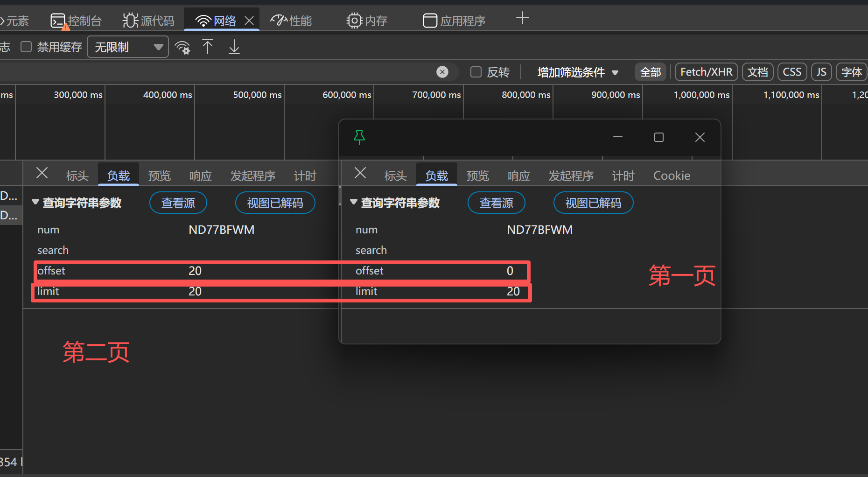Click the 700,000 ms timeline marker
Image resolution: width=868 pixels, height=477 pixels.
click(x=436, y=95)
